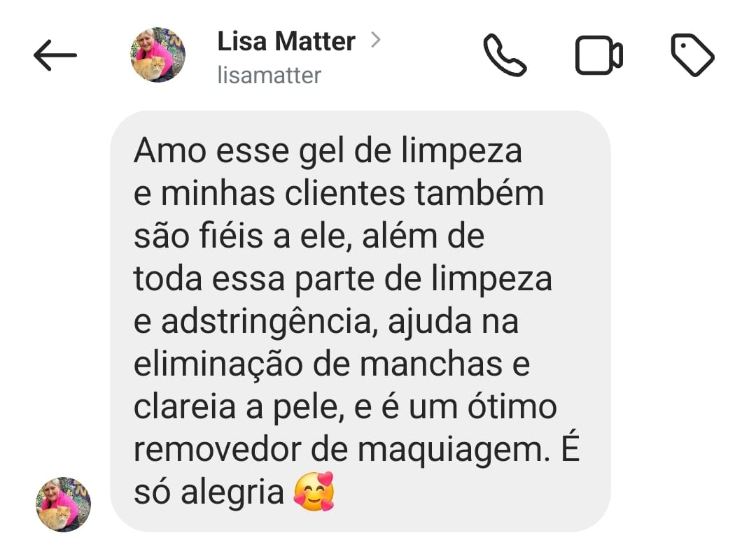Open the label tag icon
The image size is (756, 547).
[692, 55]
